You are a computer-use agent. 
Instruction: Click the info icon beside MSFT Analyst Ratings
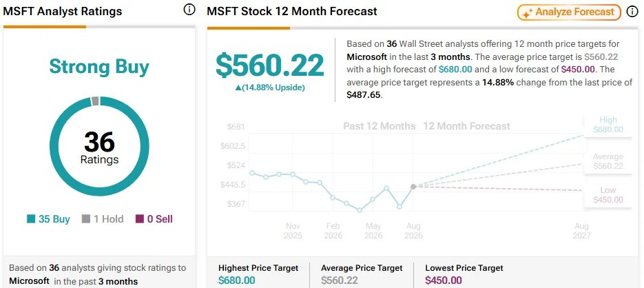pos(189,10)
